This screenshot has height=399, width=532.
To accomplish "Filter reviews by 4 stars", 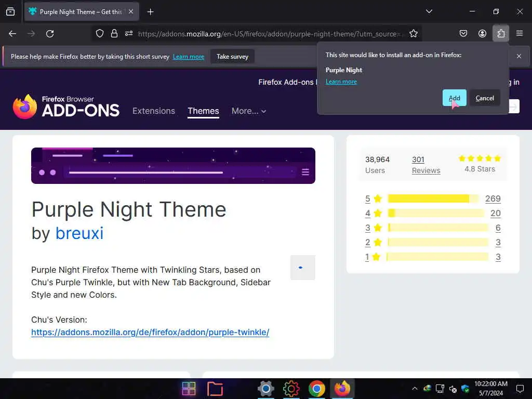I will (373, 213).
